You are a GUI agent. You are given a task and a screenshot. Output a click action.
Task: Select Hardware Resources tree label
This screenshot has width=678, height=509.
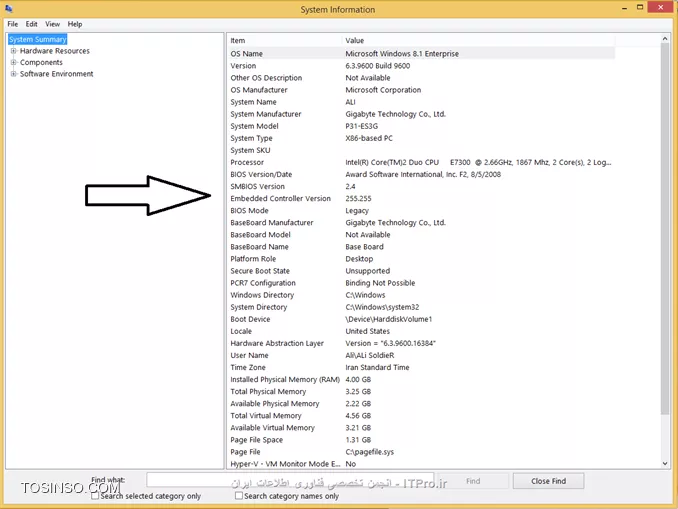pos(55,51)
